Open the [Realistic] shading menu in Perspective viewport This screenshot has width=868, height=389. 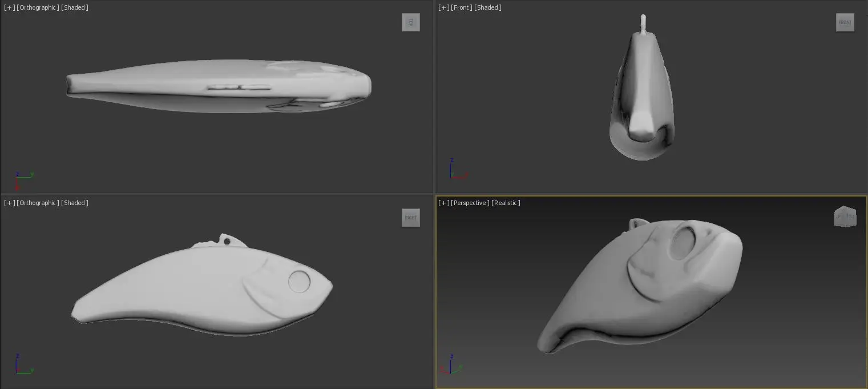pyautogui.click(x=506, y=203)
